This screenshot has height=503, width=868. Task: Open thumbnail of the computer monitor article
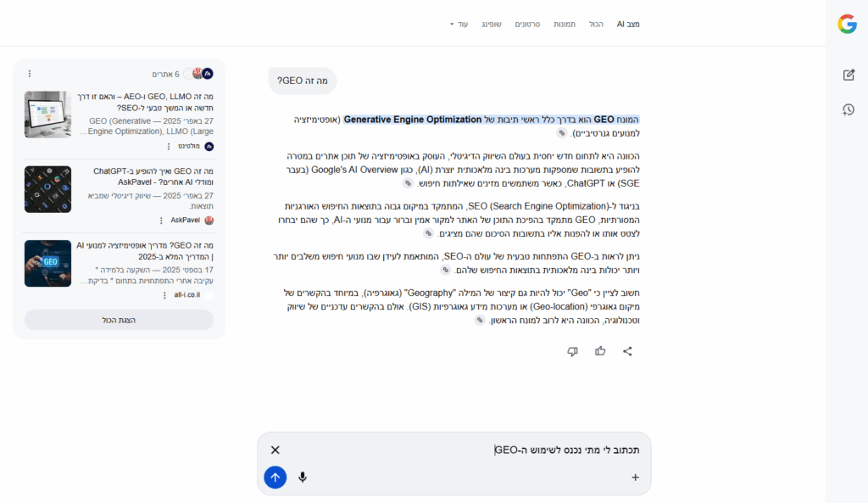47,115
